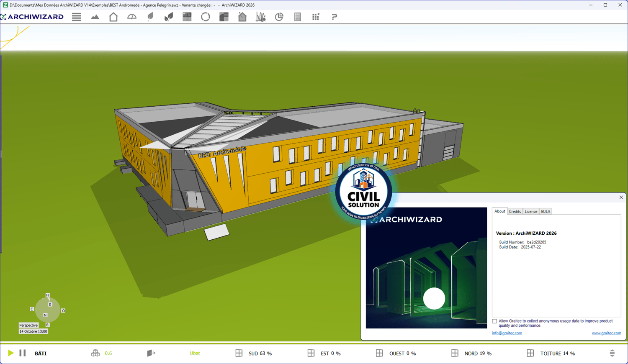Switch to the Credits tab
The image size is (628, 364).
(x=515, y=212)
